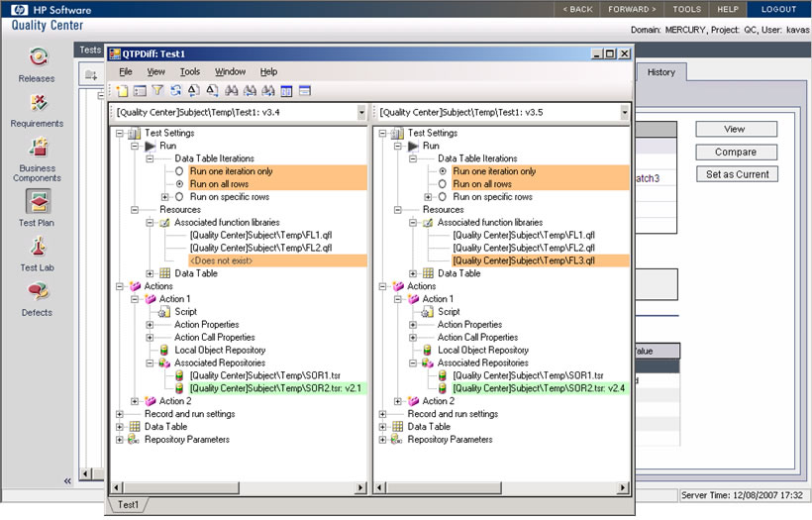
Task: Select the Test1 tab at window bottom
Action: pos(128,504)
